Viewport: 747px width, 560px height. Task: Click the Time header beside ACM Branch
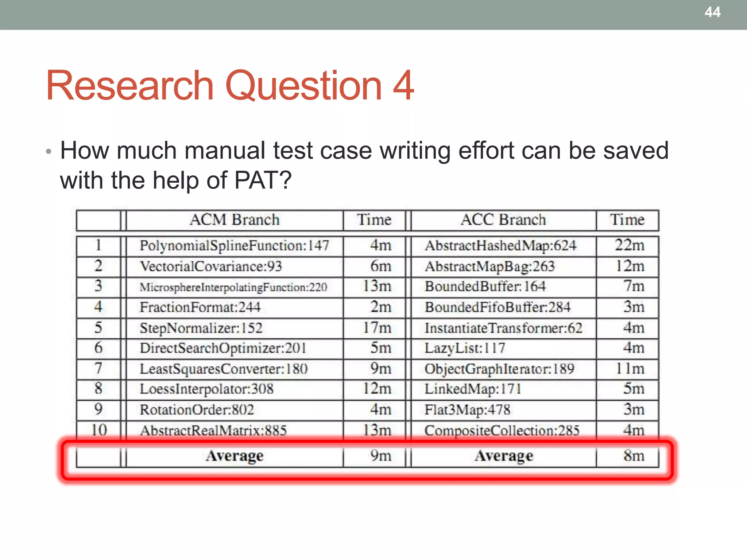coord(374,220)
